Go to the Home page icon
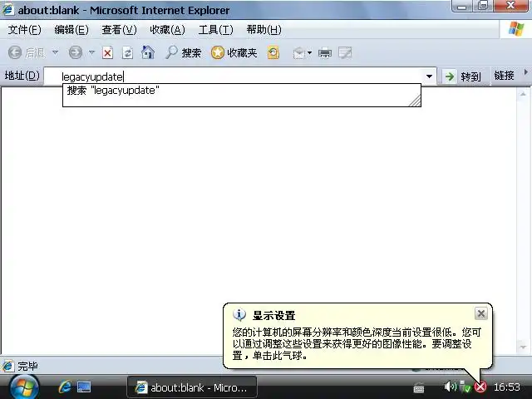Screen dimensions: 532x399 (x=148, y=52)
